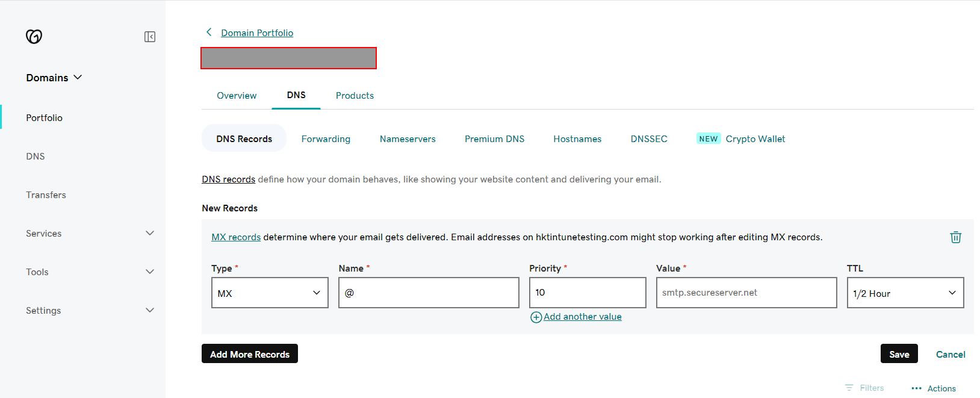Open the Hostnames sub-tab

click(577, 139)
